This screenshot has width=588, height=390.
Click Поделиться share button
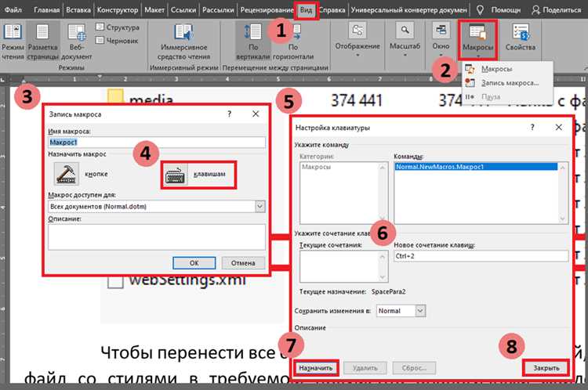click(557, 10)
